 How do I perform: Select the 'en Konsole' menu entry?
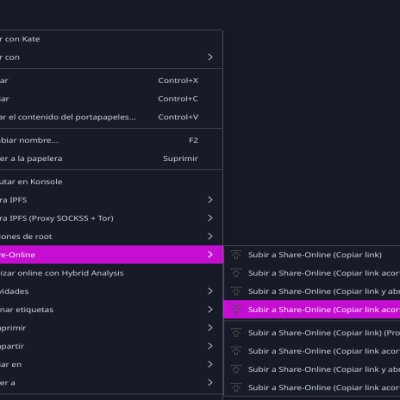pos(111,182)
